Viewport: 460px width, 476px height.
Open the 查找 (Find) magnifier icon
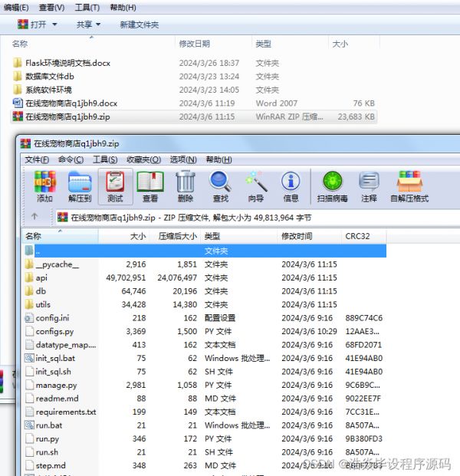pos(221,187)
